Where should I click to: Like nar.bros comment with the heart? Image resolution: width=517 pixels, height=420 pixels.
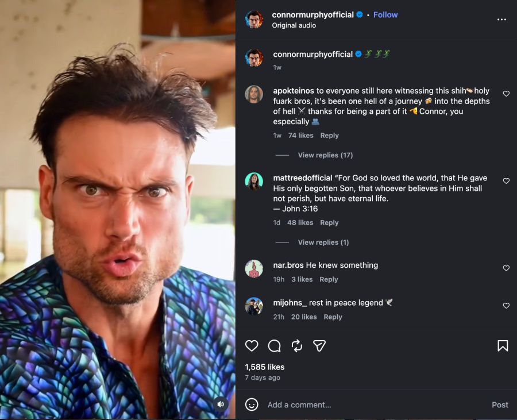pyautogui.click(x=506, y=268)
